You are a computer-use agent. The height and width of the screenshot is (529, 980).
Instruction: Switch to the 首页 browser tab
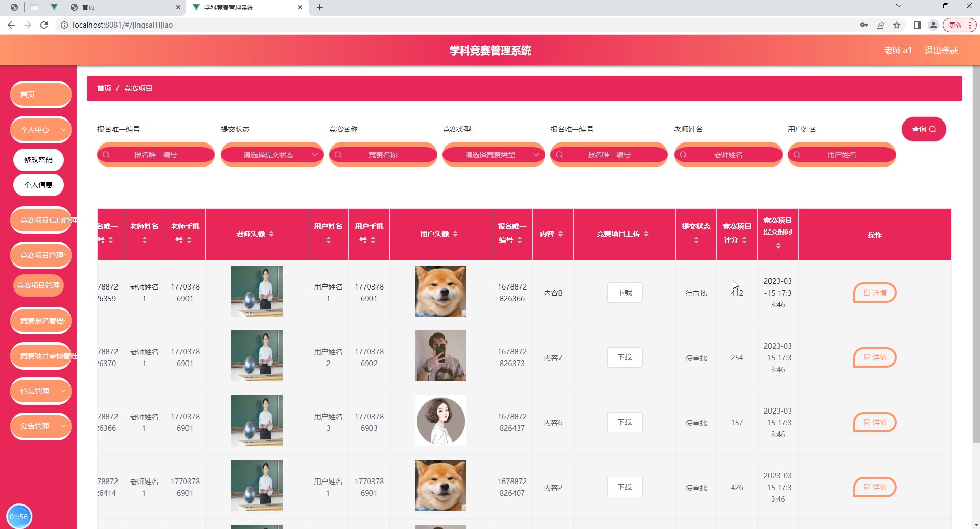tap(125, 7)
